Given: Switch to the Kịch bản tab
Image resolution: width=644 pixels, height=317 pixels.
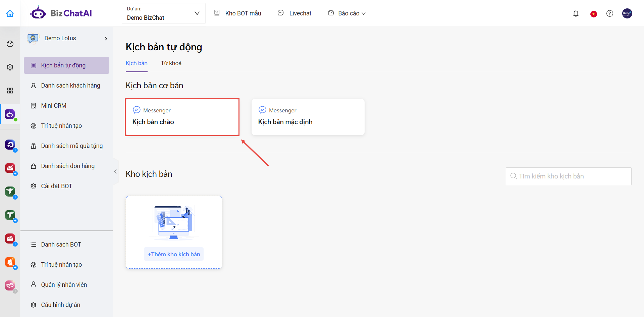Looking at the screenshot, I should click(137, 63).
